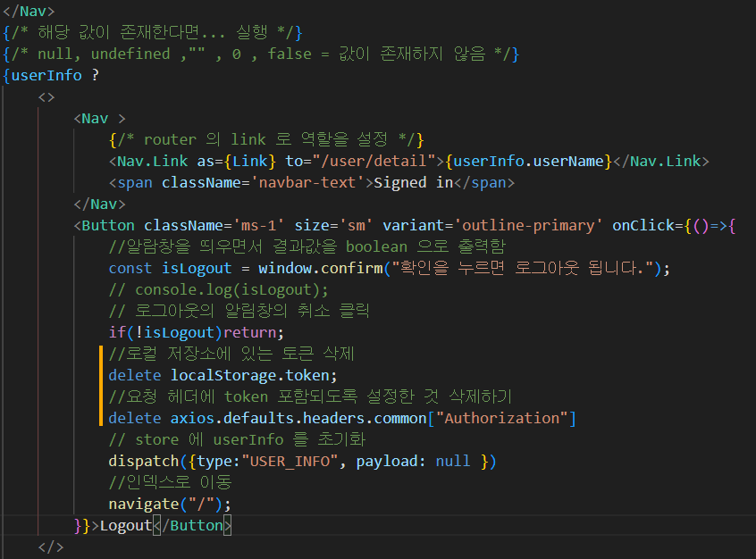756x559 pixels.
Task: Click the {userInfo.userName} expression
Action: [528, 161]
